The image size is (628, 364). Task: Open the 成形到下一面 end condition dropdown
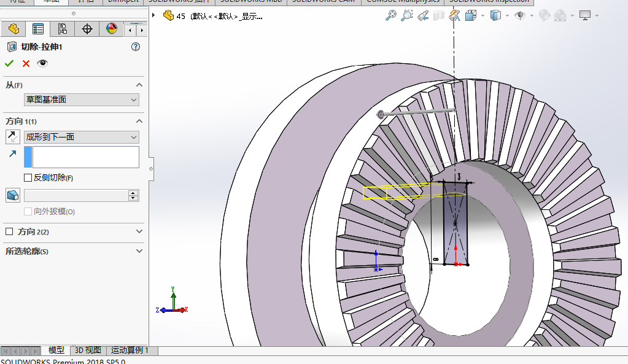pyautogui.click(x=82, y=137)
